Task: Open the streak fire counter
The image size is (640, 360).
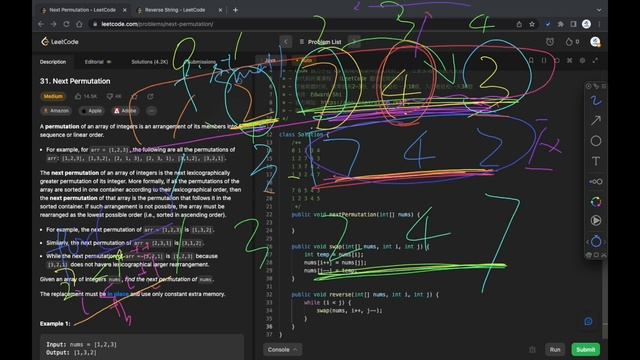Action: [572, 42]
